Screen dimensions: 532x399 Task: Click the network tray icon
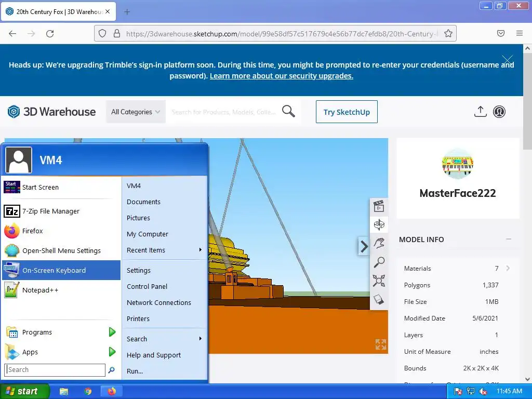coord(471,391)
